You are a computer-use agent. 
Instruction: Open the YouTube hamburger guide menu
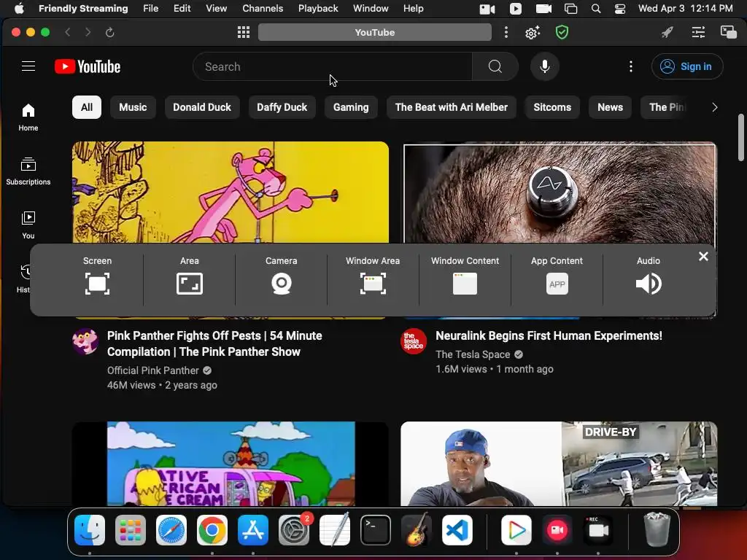coord(28,66)
